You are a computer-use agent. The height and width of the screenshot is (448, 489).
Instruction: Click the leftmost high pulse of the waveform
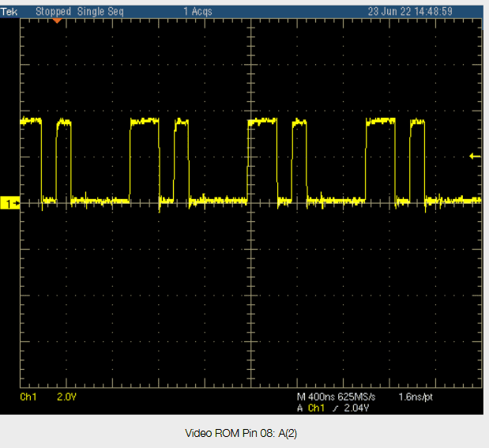pos(32,121)
